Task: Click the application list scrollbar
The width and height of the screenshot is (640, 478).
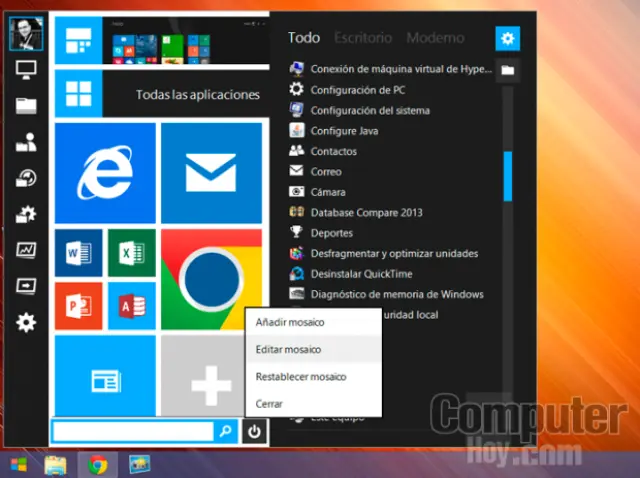Action: 507,175
